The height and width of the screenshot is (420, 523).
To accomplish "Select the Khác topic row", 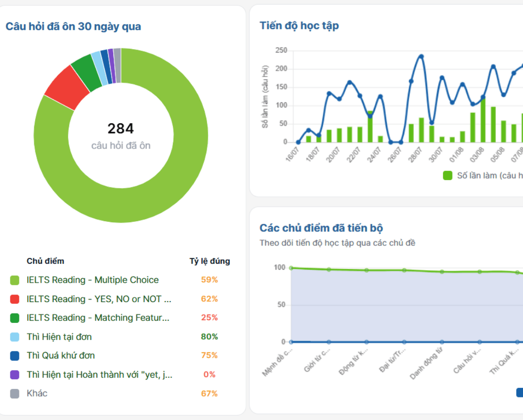I will coord(37,393).
